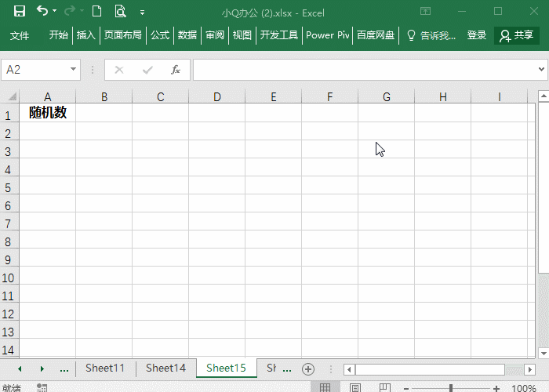
Task: Switch to Sheet14 tab
Action: click(165, 368)
